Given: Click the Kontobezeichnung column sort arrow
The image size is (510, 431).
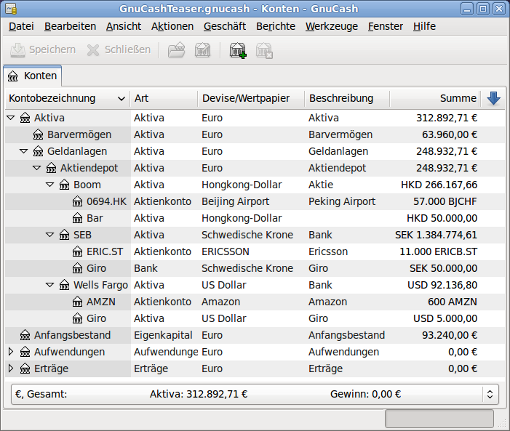Looking at the screenshot, I should pyautogui.click(x=121, y=99).
